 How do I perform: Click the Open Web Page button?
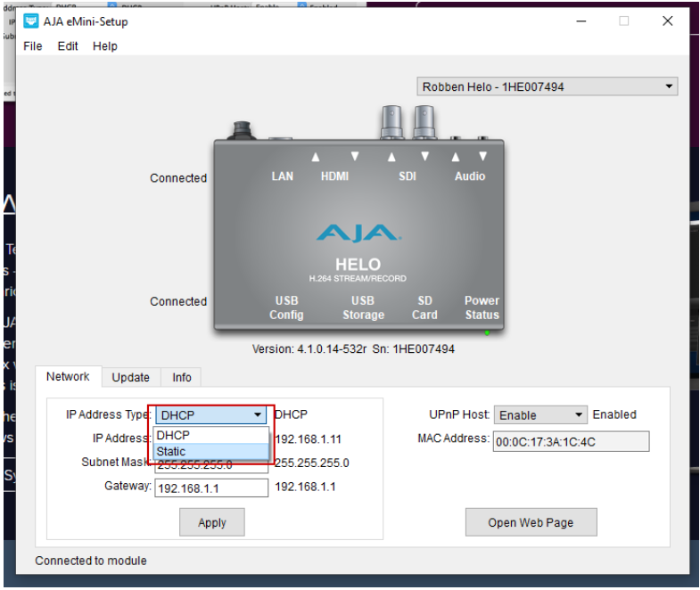tap(531, 522)
